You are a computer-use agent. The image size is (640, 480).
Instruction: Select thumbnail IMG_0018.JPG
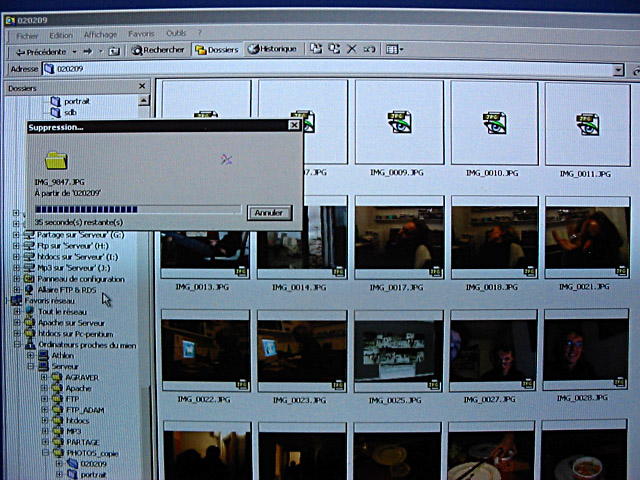[x=494, y=238]
